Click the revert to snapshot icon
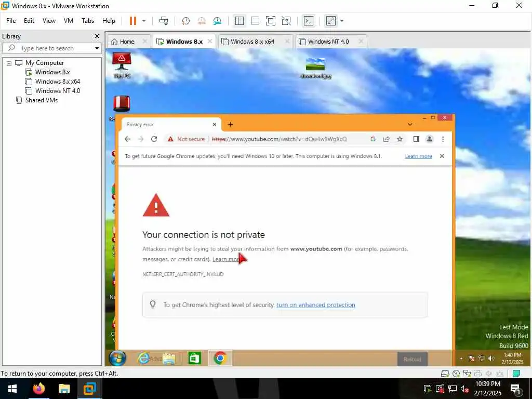Viewport: 532px width, 399px height. tap(202, 21)
